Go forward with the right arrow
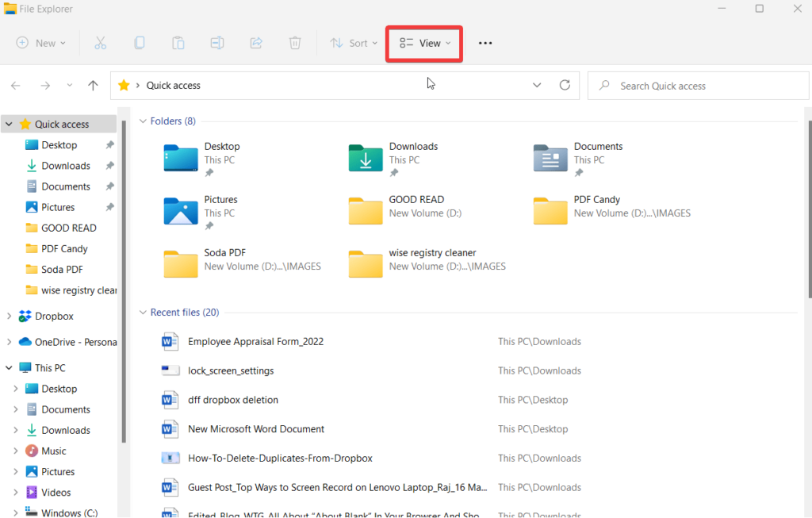The height and width of the screenshot is (518, 812). pyautogui.click(x=45, y=86)
